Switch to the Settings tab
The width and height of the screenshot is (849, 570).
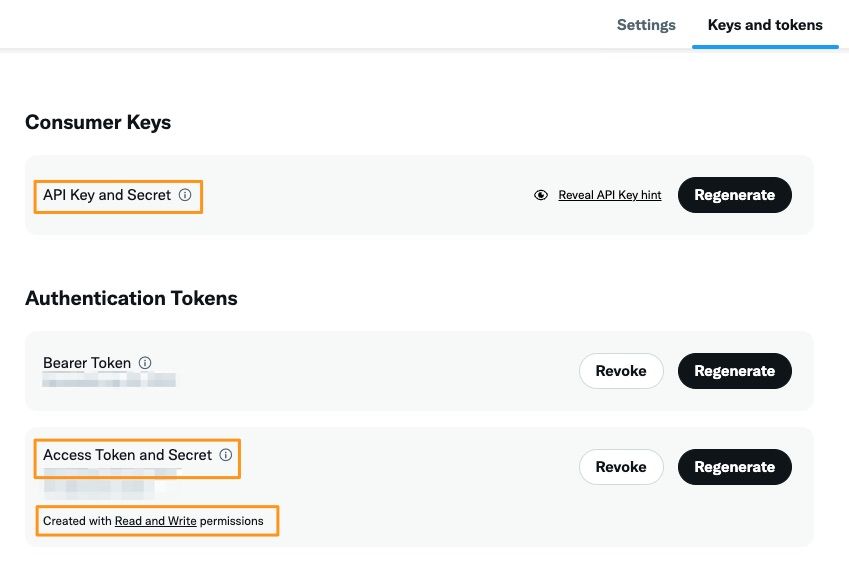(646, 25)
